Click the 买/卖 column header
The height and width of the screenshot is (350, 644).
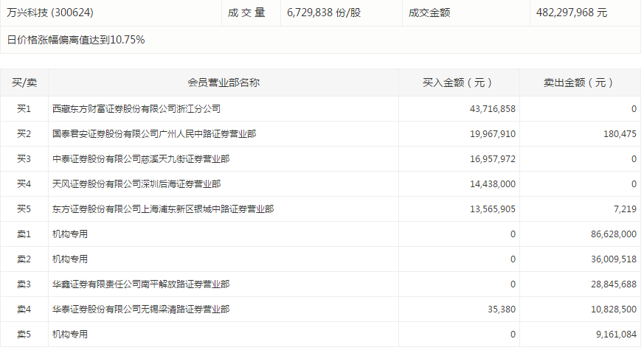[24, 83]
